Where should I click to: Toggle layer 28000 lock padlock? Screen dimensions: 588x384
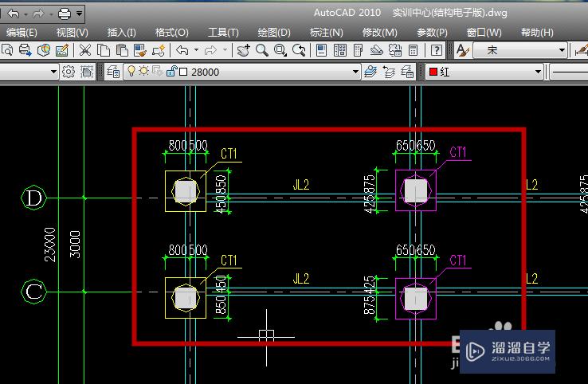(x=171, y=71)
